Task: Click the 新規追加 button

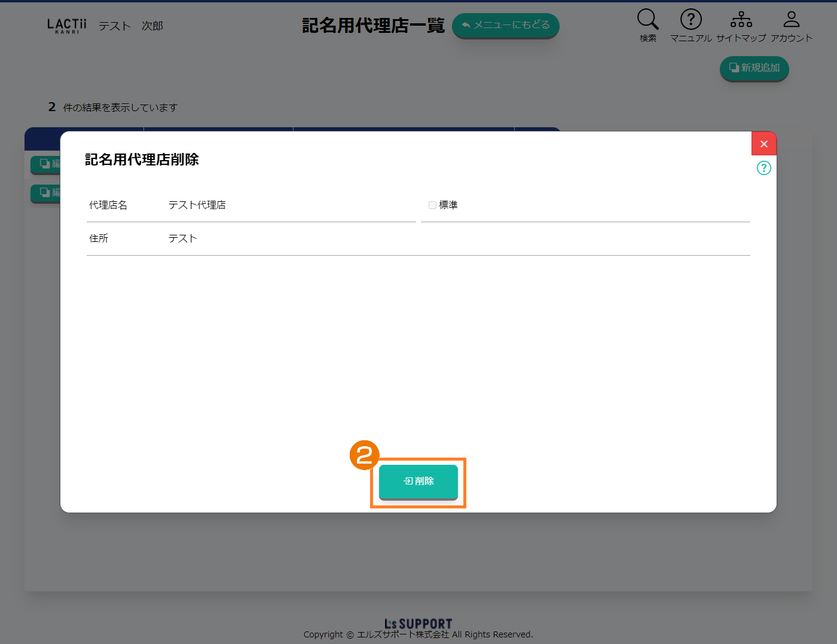Action: coord(754,68)
